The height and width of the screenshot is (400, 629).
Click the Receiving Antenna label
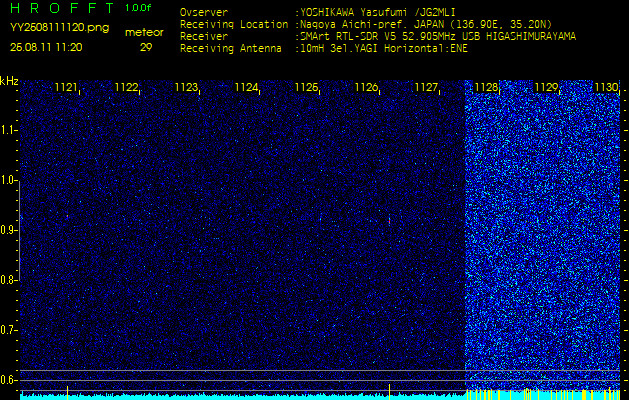click(231, 49)
